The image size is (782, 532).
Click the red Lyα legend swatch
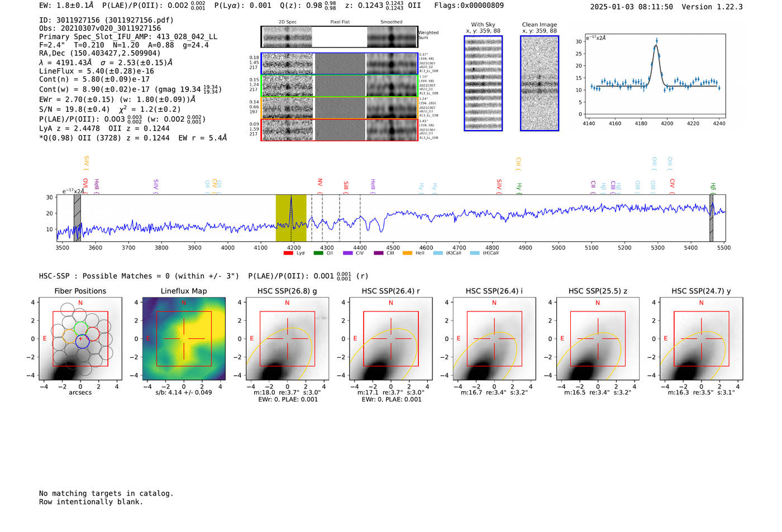(288, 253)
